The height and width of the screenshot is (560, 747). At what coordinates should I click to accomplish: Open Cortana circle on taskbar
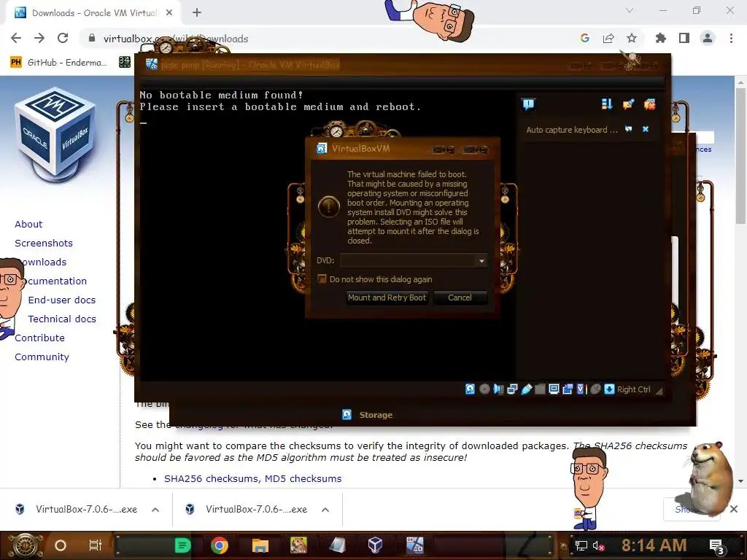[61, 545]
